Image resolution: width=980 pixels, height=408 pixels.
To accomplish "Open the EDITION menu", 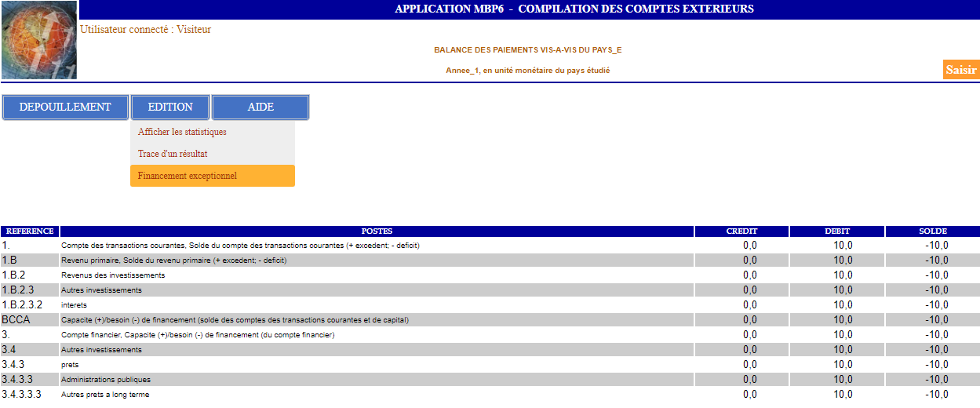I will tap(170, 107).
